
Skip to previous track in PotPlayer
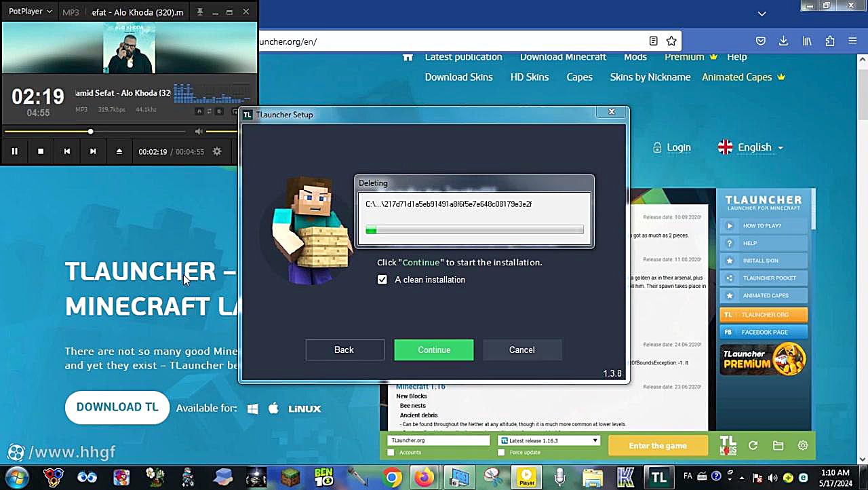pyautogui.click(x=67, y=151)
